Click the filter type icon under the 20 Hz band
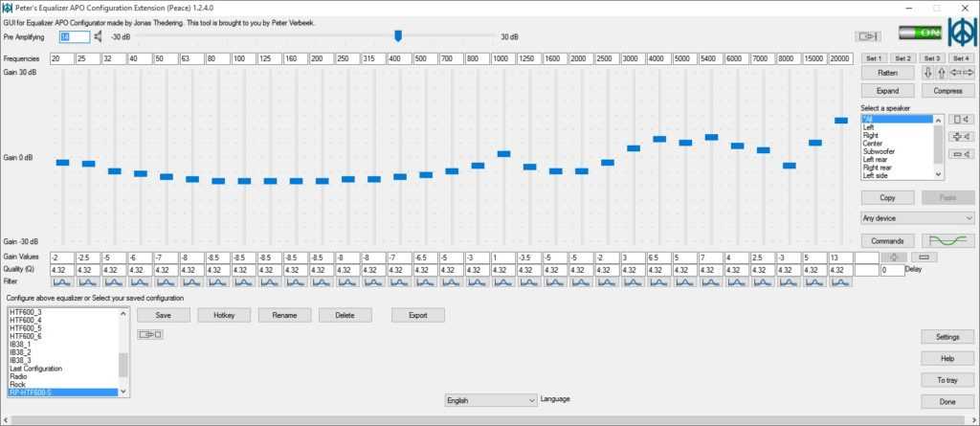 62,282
